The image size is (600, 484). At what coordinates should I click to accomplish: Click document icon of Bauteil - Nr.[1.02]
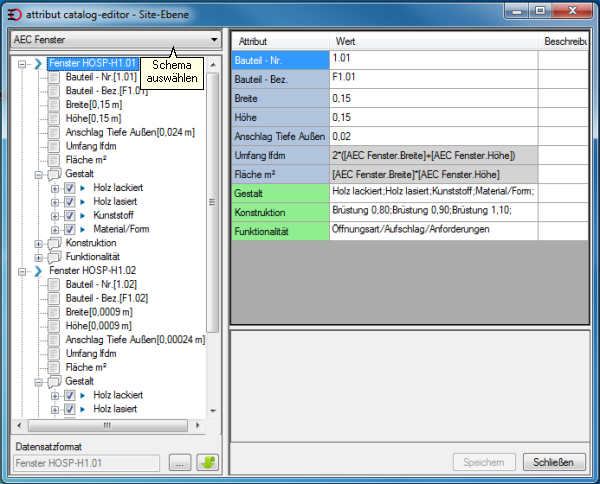(54, 285)
